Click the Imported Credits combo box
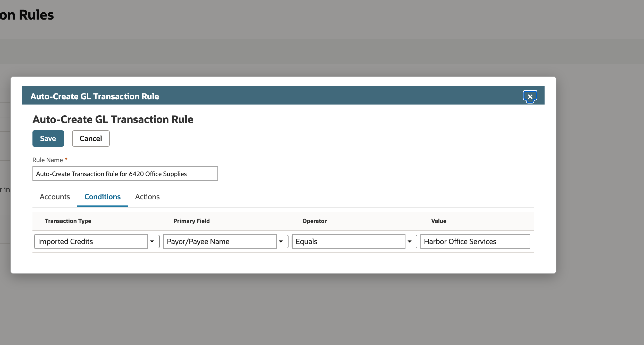The image size is (644, 345). click(x=91, y=242)
